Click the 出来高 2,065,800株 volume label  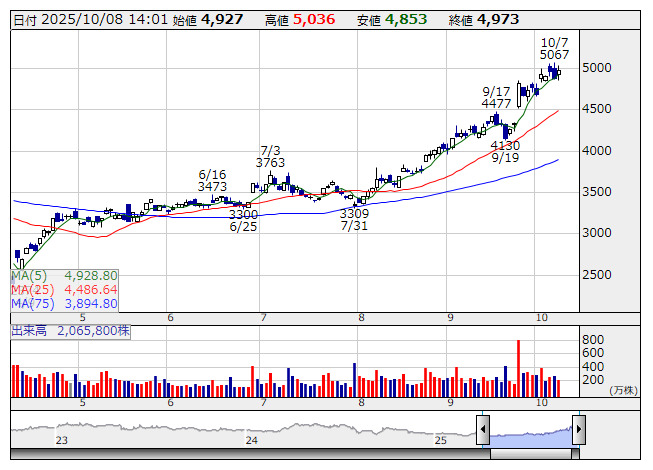click(x=70, y=331)
